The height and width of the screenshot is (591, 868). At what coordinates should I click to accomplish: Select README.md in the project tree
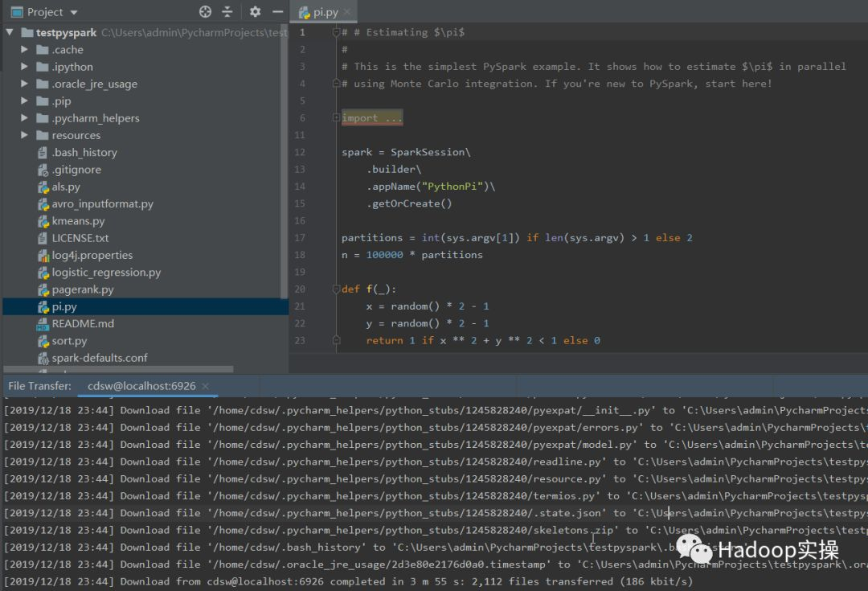[83, 324]
